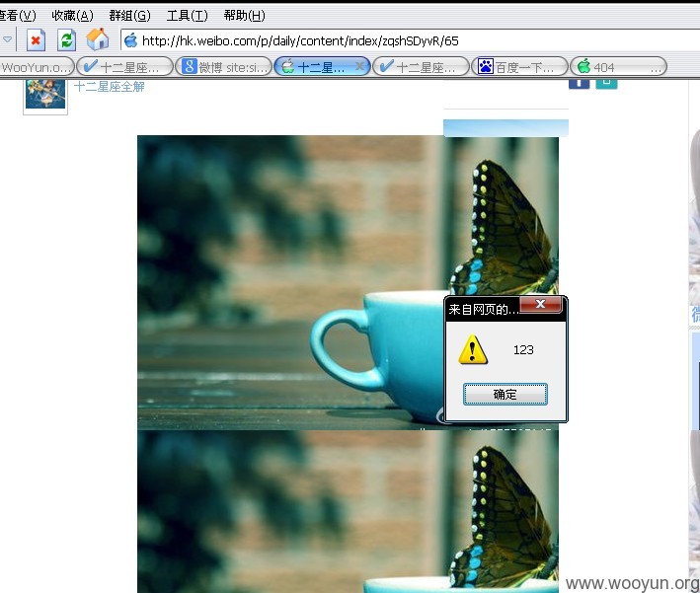Open the 帮助(H) menu
The width and height of the screenshot is (700, 593).
[244, 16]
